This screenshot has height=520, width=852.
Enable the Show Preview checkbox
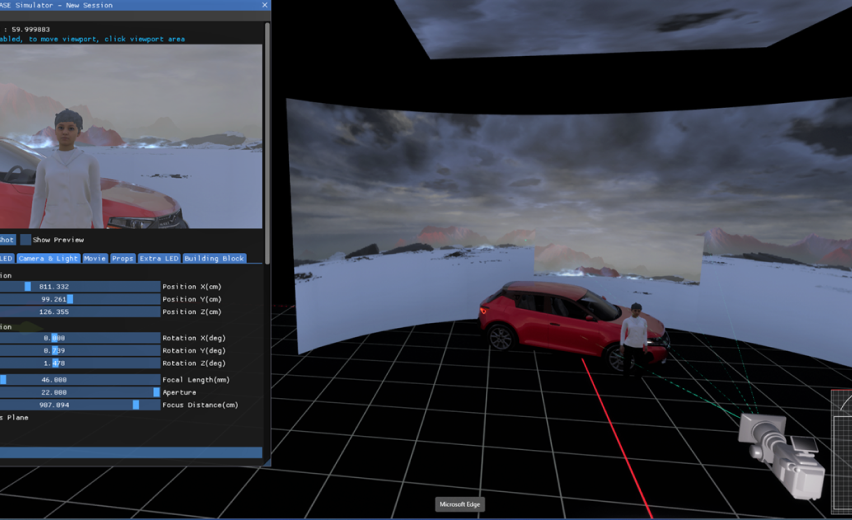coord(26,240)
